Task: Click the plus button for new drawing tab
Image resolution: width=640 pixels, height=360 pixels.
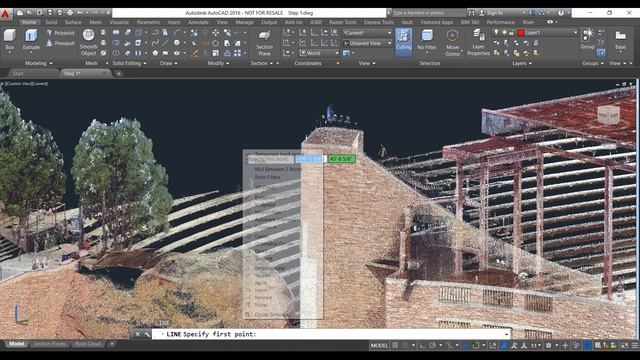Action: pyautogui.click(x=119, y=73)
